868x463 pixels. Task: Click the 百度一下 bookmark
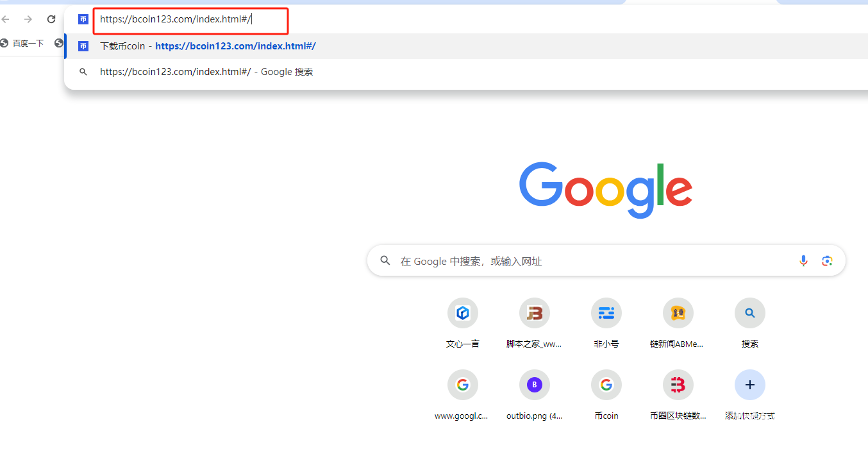click(23, 43)
